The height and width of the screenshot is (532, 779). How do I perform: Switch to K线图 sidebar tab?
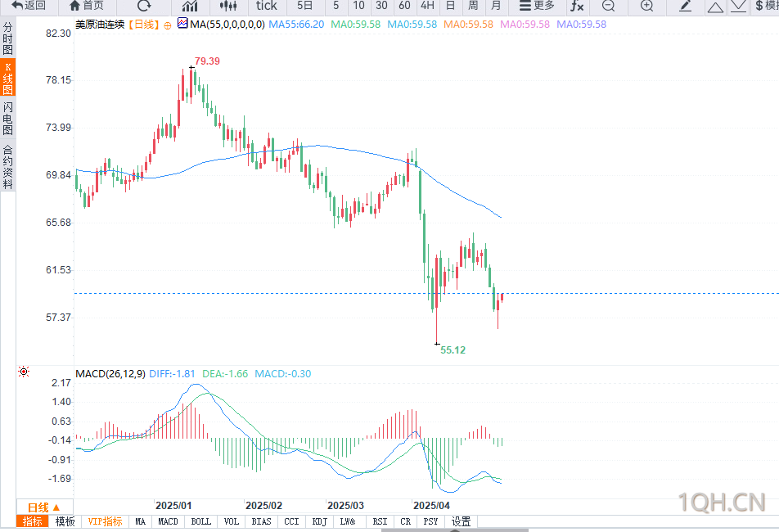pyautogui.click(x=8, y=78)
